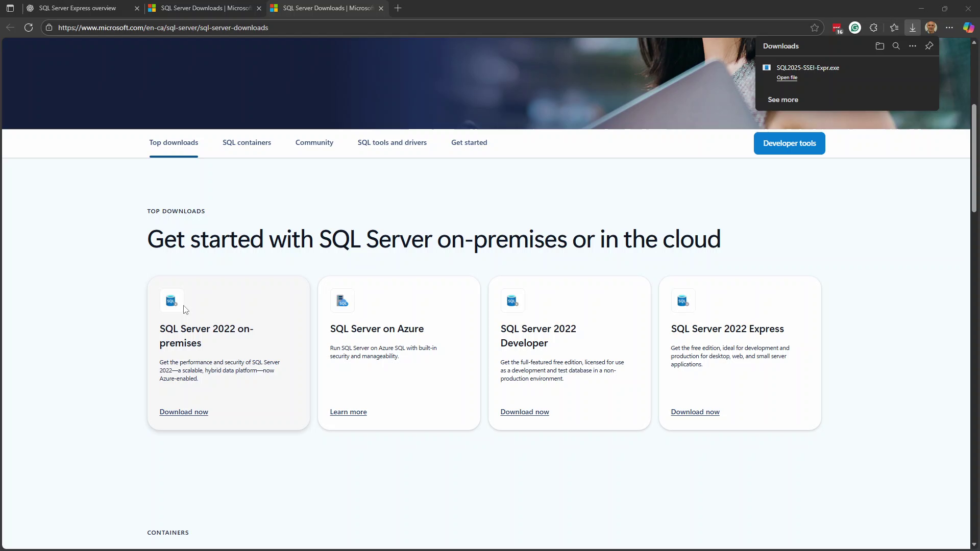This screenshot has height=551, width=980.
Task: Click SQL Server 2022 on-premises card icon
Action: (171, 300)
